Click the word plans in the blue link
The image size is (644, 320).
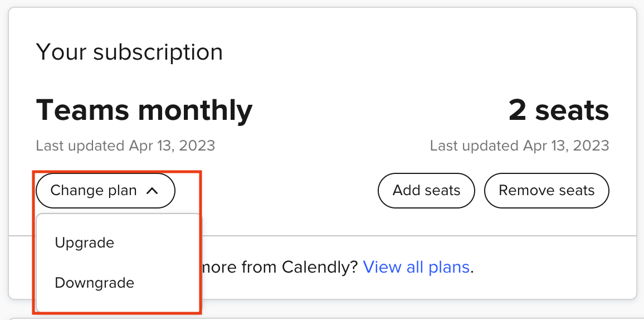pyautogui.click(x=448, y=268)
